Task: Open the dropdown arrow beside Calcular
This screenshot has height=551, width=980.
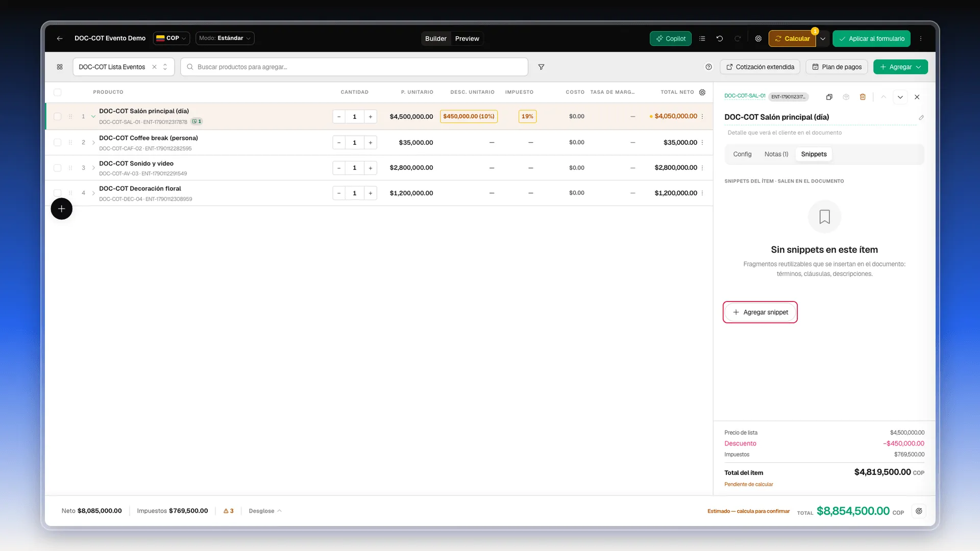Action: [823, 39]
